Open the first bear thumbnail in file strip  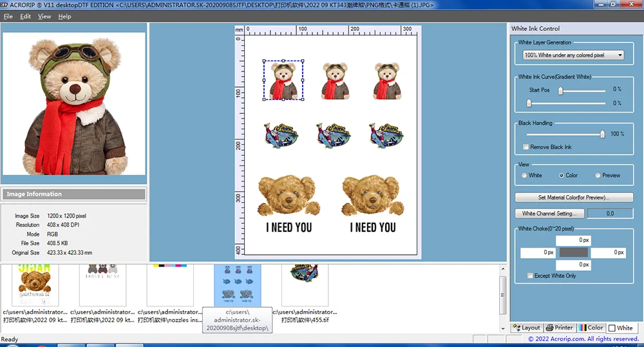[35, 285]
